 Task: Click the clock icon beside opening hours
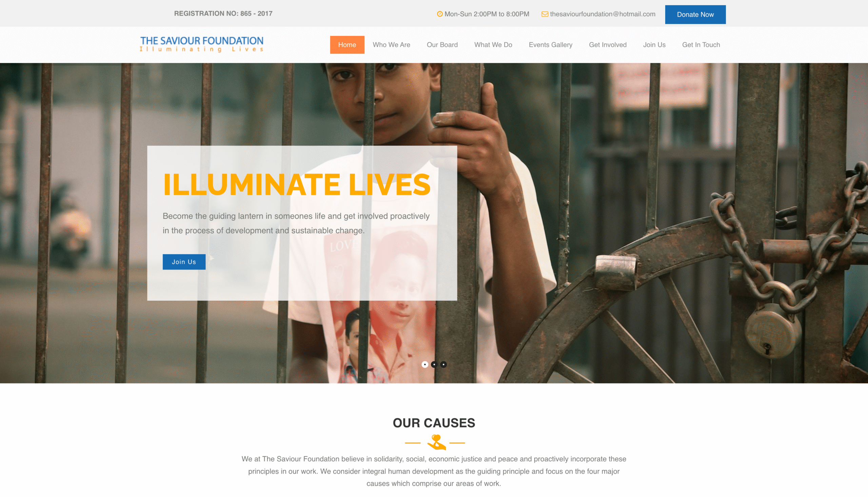tap(440, 14)
